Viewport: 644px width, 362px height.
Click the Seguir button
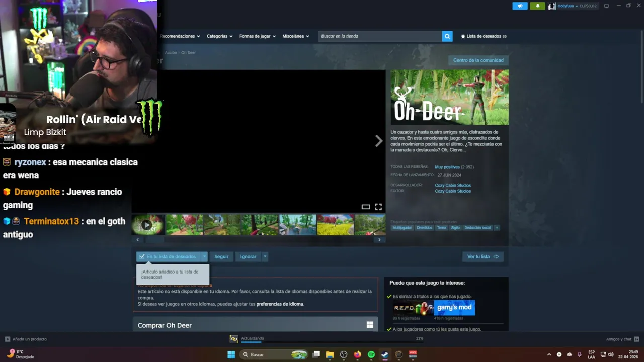click(221, 256)
